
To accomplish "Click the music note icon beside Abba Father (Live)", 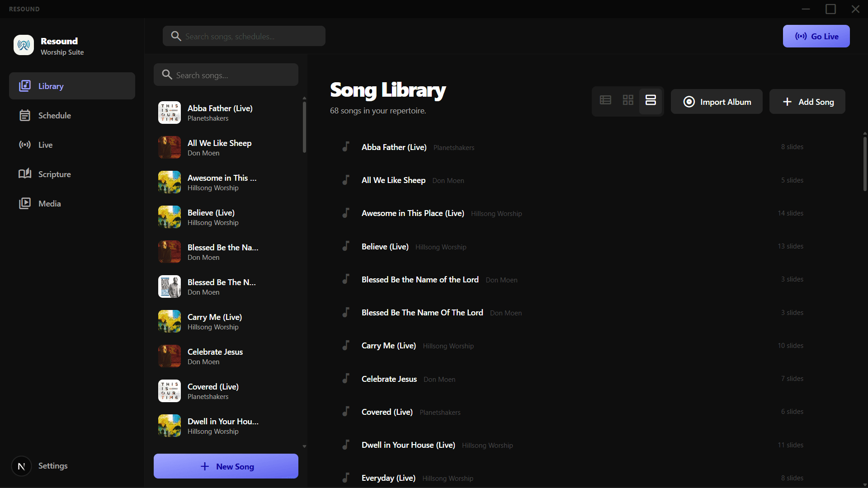I will pyautogui.click(x=346, y=147).
